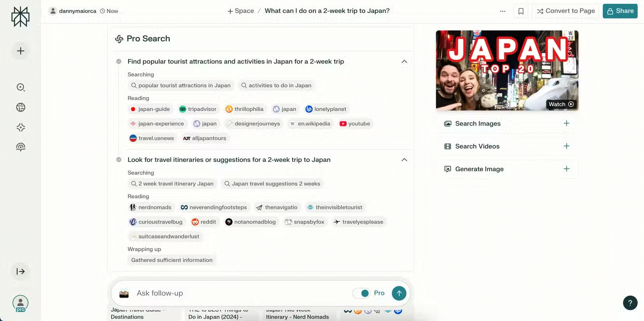Click Convert to Page button

pyautogui.click(x=566, y=11)
